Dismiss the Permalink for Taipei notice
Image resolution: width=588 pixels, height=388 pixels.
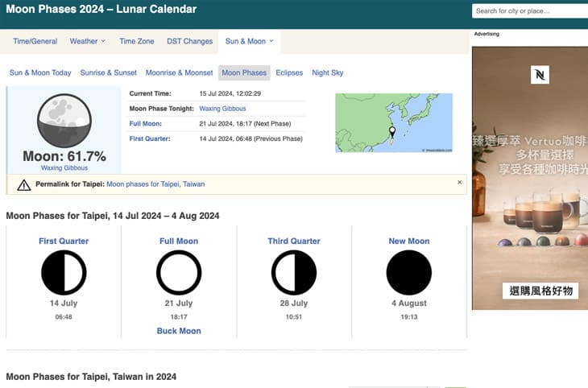459,182
